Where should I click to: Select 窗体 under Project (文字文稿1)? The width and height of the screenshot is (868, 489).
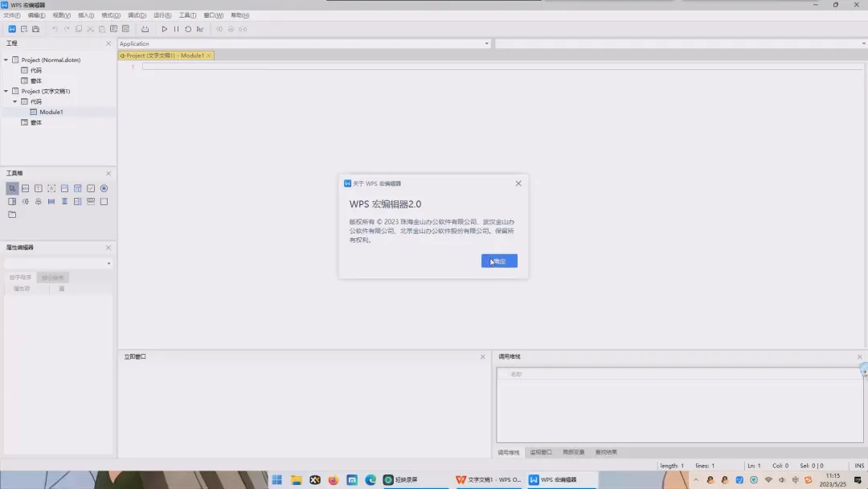click(x=36, y=122)
